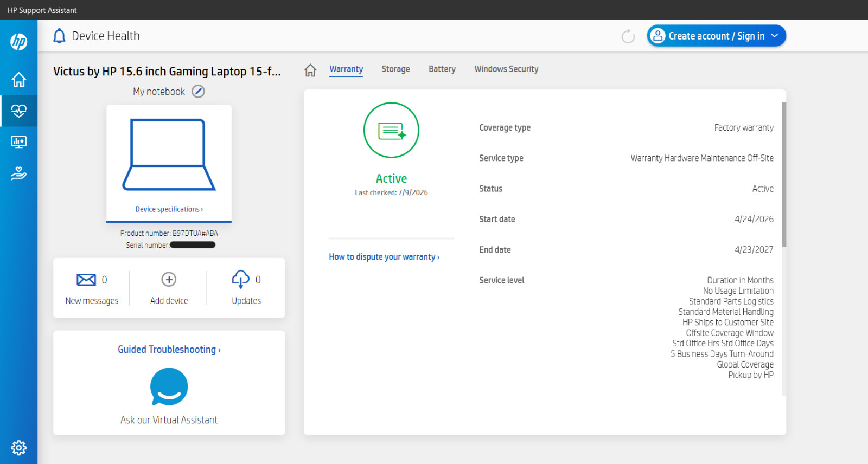Open the Home icon in the left sidebar

tap(18, 80)
